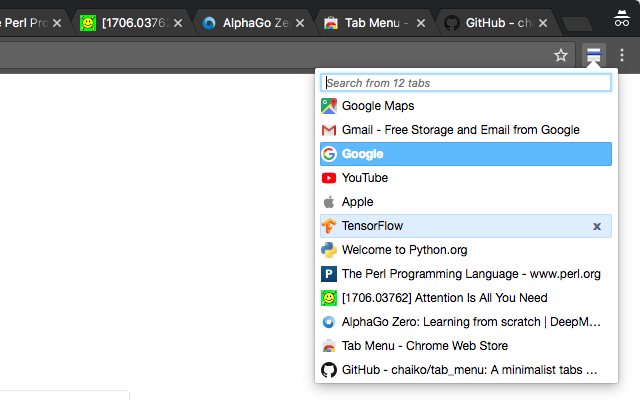640x400 pixels.
Task: Click the Search from 12 tabs field
Action: click(465, 83)
